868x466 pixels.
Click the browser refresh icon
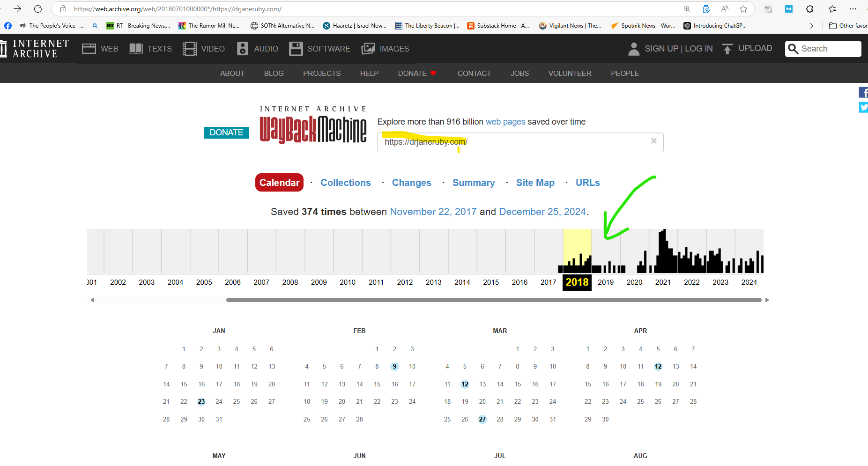click(38, 9)
